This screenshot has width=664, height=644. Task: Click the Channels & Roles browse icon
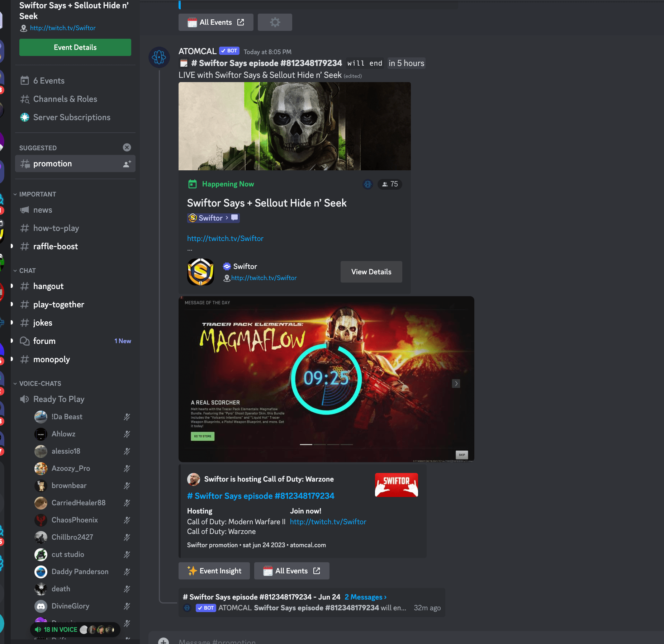25,99
